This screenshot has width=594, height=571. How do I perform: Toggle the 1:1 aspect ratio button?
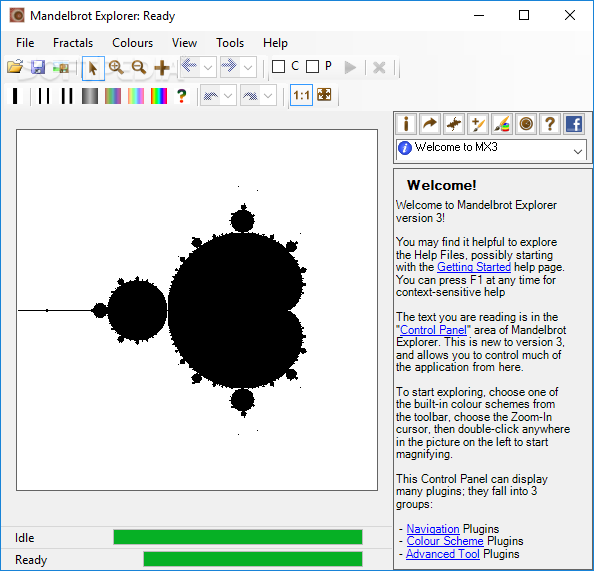(x=302, y=95)
